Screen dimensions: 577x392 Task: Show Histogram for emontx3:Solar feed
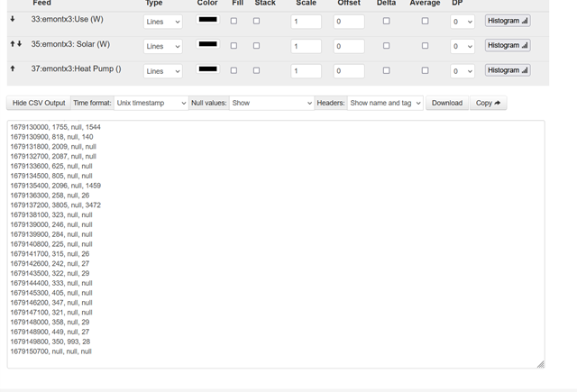tap(508, 45)
